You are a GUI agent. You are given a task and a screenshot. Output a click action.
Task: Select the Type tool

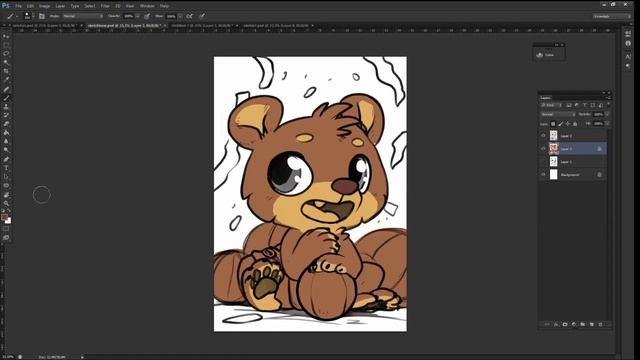[6, 168]
